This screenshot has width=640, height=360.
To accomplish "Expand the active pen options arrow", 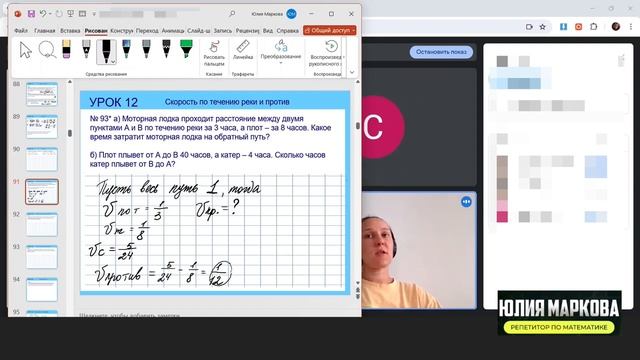I will click(x=113, y=62).
